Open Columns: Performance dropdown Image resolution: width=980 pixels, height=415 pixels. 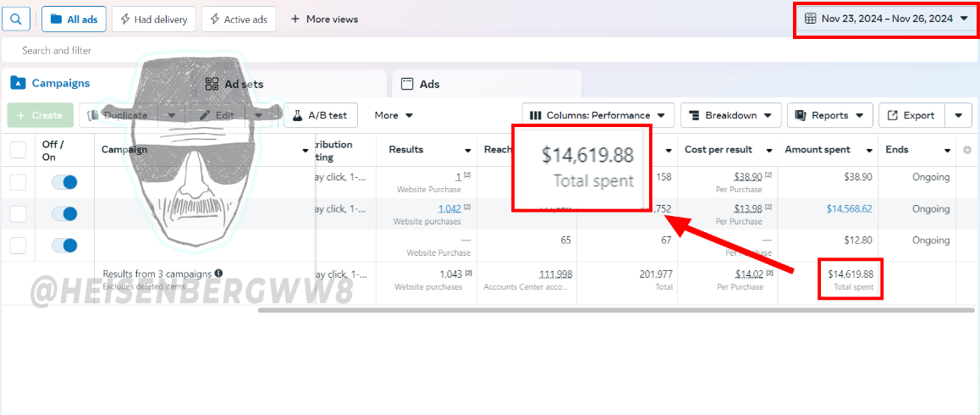[598, 115]
